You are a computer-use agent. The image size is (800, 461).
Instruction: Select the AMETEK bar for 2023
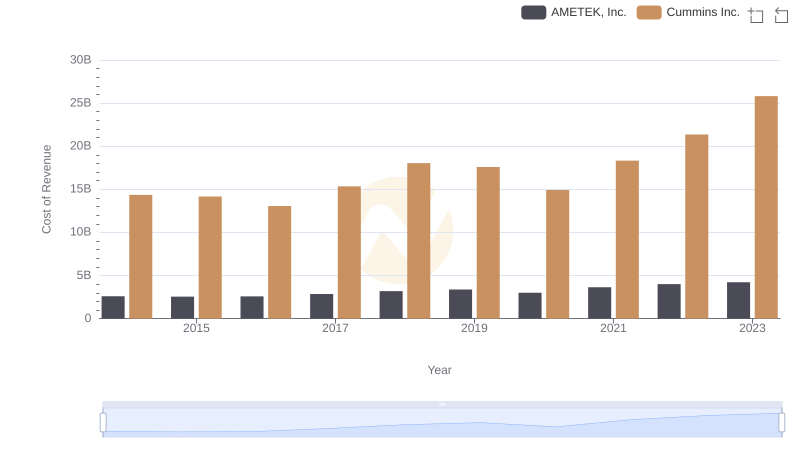pyautogui.click(x=738, y=300)
